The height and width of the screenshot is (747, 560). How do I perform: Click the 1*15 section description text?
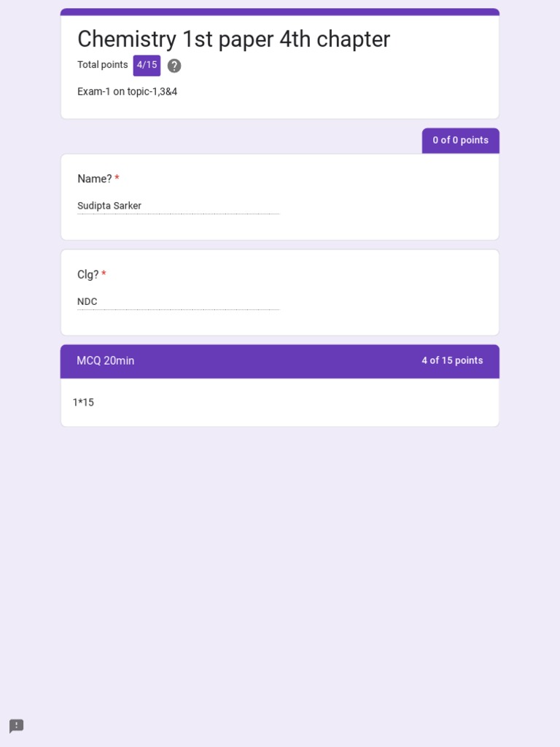[x=83, y=402]
